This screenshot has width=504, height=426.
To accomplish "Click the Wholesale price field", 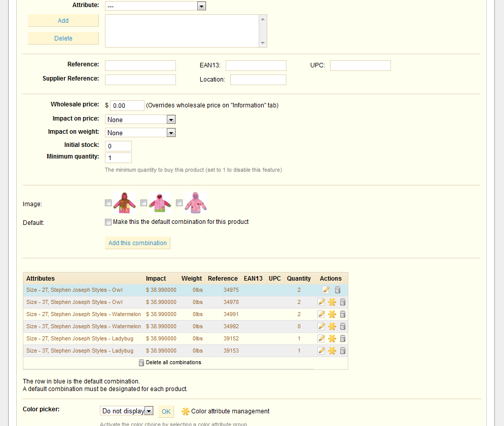I will 127,106.
